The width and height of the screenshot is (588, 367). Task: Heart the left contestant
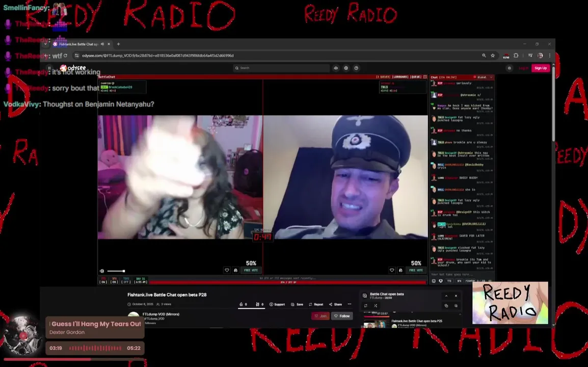point(227,270)
